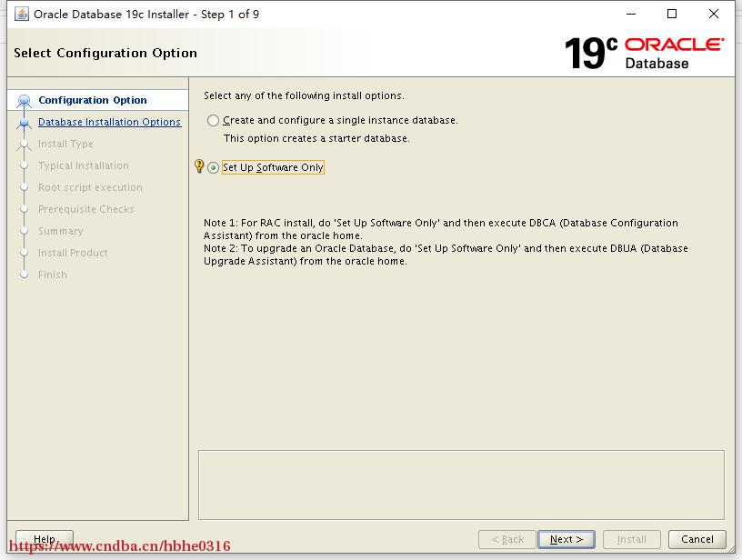This screenshot has width=742, height=560.
Task: Click the Typical Installation step
Action: tap(84, 165)
